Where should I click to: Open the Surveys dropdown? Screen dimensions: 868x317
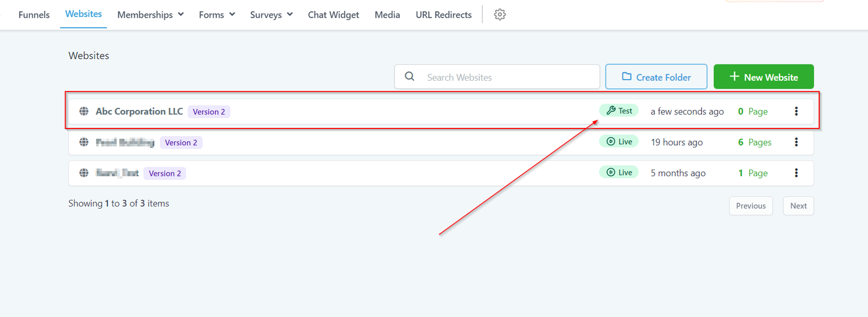(x=271, y=15)
